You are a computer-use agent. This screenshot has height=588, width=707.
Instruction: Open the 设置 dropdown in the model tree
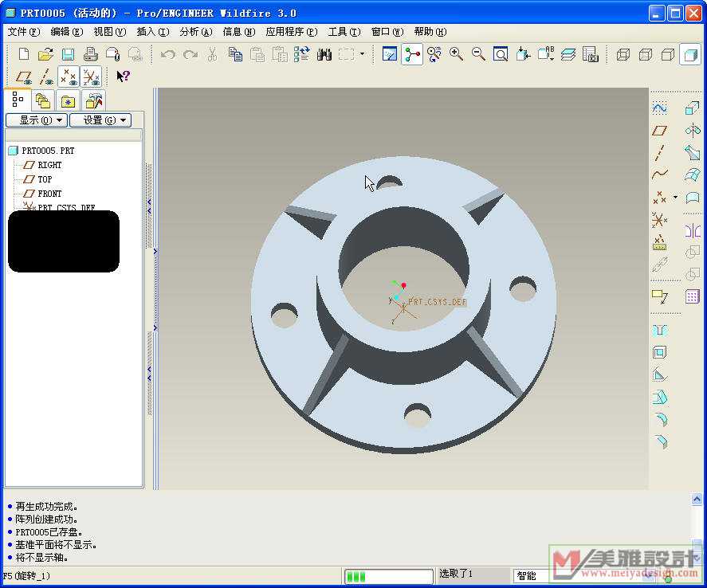pos(100,120)
